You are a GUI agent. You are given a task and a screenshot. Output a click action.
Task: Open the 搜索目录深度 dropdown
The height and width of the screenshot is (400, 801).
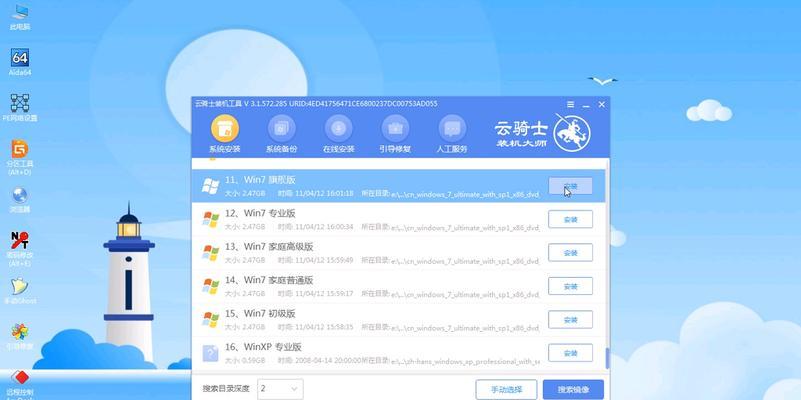click(x=280, y=389)
